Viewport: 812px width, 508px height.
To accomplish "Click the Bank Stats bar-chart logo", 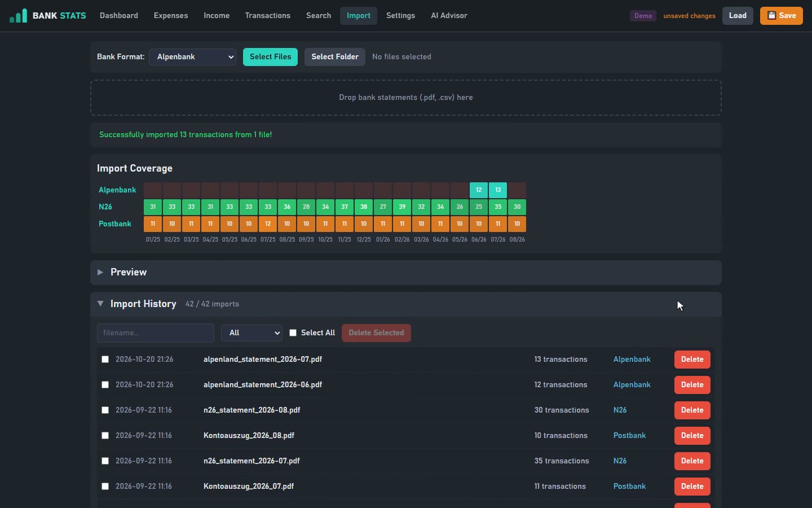I will pyautogui.click(x=18, y=16).
